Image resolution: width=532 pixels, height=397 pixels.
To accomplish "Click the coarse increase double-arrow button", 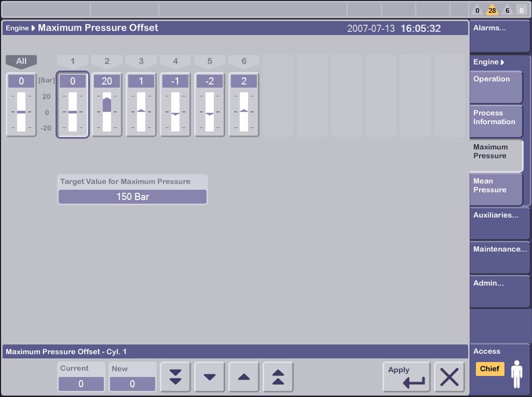I will pos(278,377).
